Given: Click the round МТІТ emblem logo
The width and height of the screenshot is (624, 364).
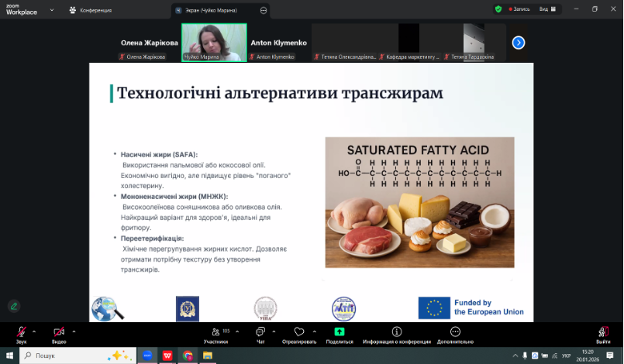Looking at the screenshot, I should [344, 309].
